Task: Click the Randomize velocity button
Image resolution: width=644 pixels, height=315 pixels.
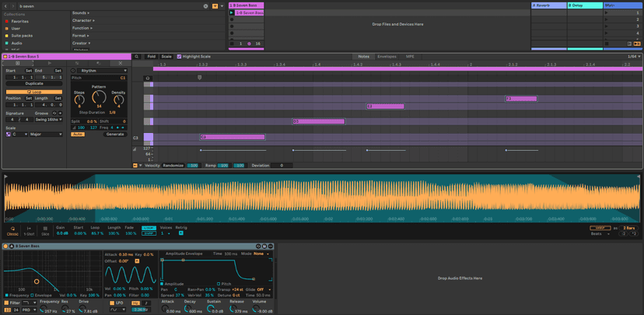Action: [x=173, y=166]
